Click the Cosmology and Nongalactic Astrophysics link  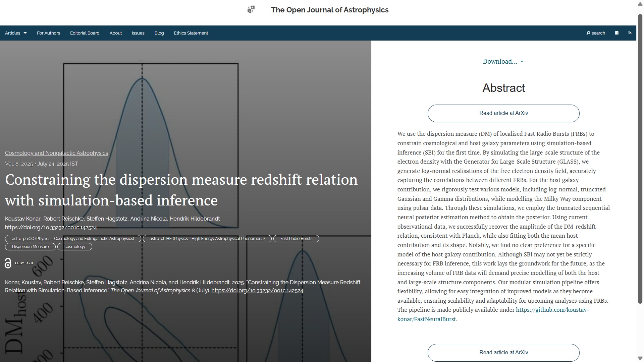click(56, 153)
